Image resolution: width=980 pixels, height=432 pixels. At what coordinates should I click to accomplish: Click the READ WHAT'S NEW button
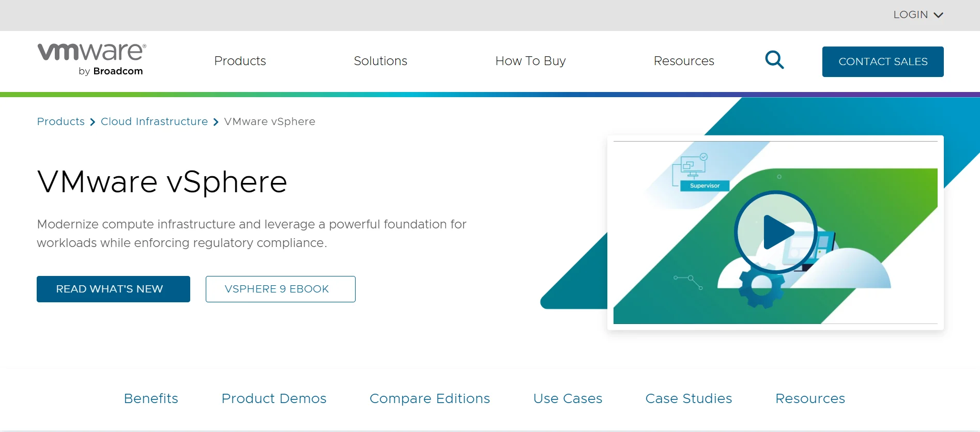click(x=113, y=289)
